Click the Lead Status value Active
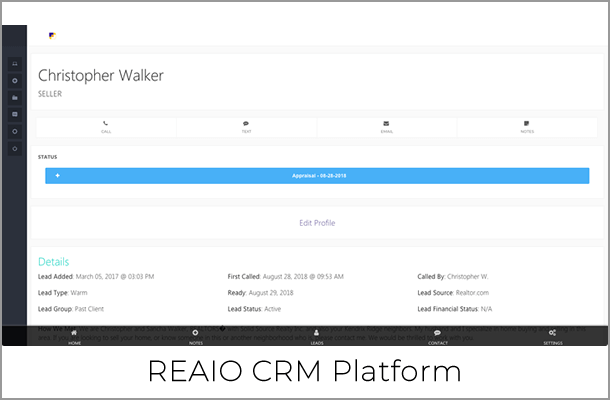The width and height of the screenshot is (610, 400). click(272, 309)
